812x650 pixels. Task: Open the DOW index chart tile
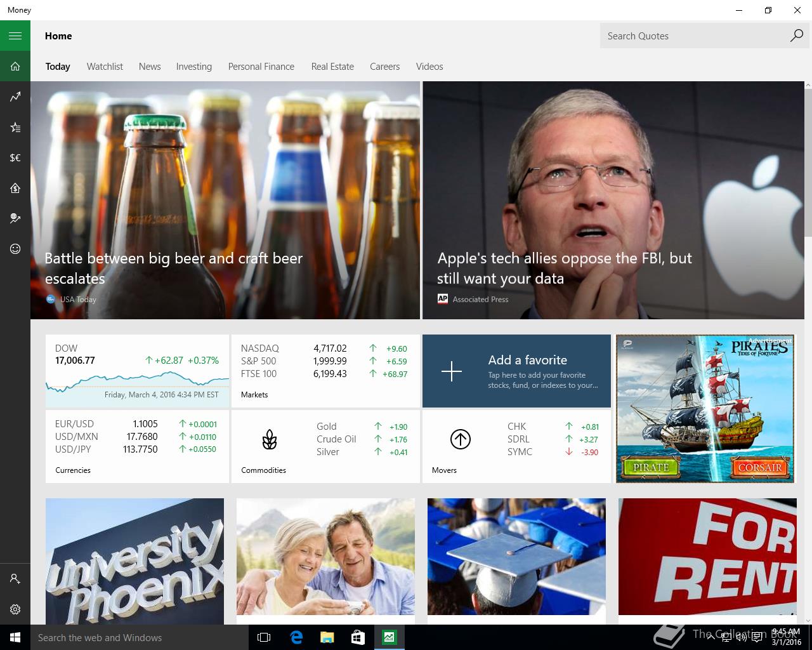coord(137,371)
